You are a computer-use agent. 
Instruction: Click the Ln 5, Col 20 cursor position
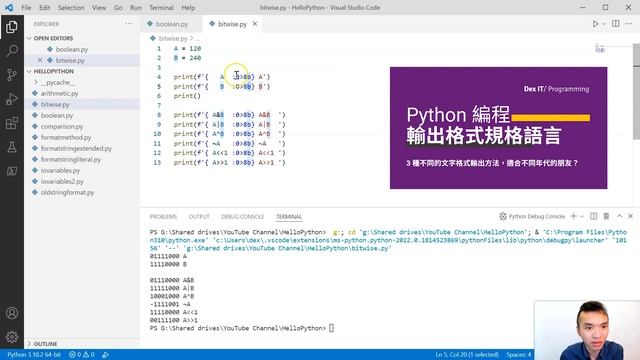467,354
